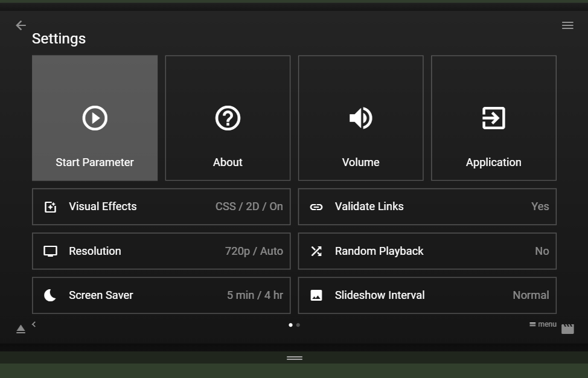Toggle the Validate Links option
This screenshot has width=588, height=378.
[x=427, y=207]
